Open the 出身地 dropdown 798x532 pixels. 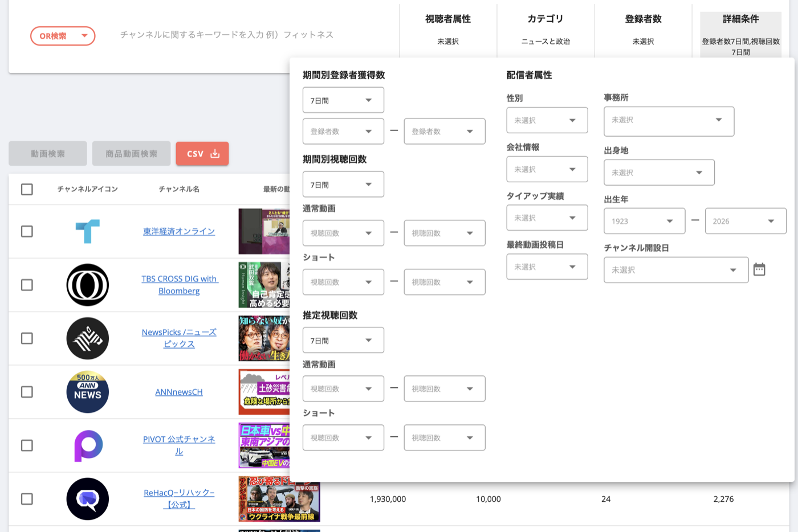[x=659, y=173]
